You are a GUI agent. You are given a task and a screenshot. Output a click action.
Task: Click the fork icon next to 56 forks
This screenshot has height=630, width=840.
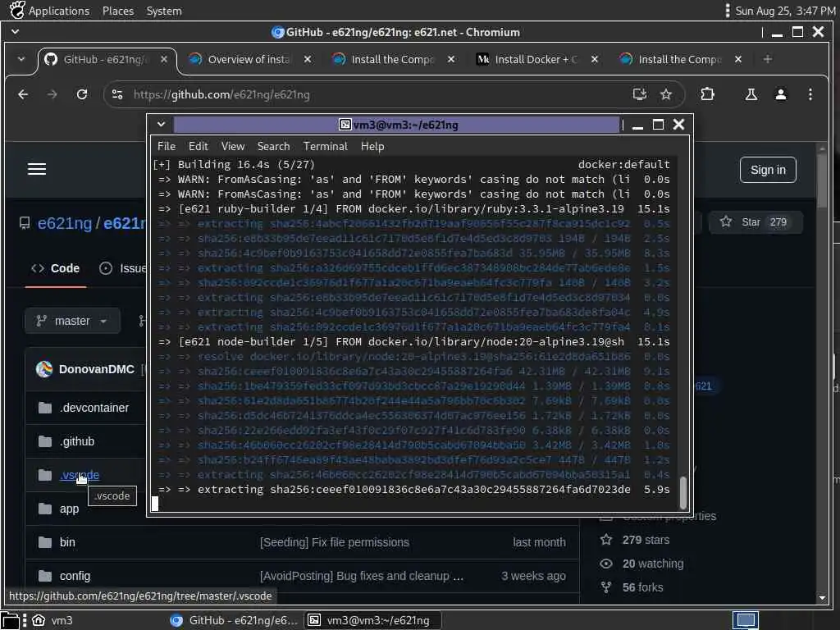[x=606, y=587]
